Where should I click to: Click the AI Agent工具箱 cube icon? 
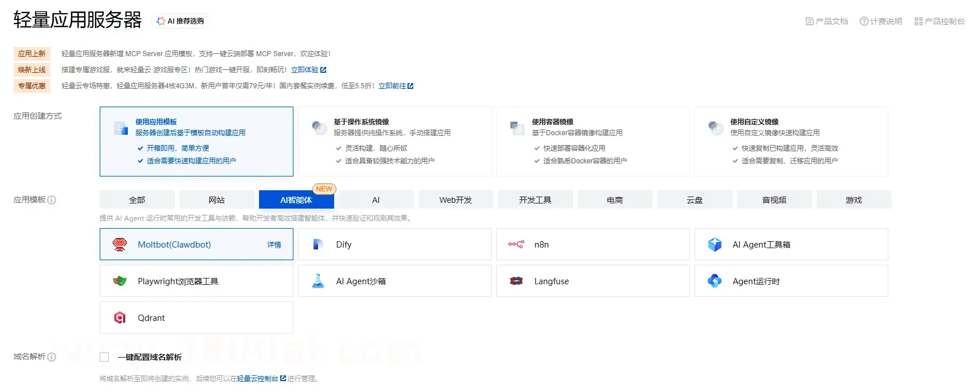click(715, 245)
